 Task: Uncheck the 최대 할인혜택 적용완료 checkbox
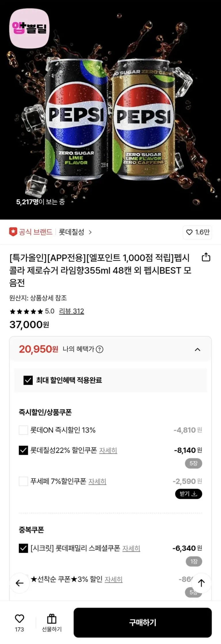28,380
